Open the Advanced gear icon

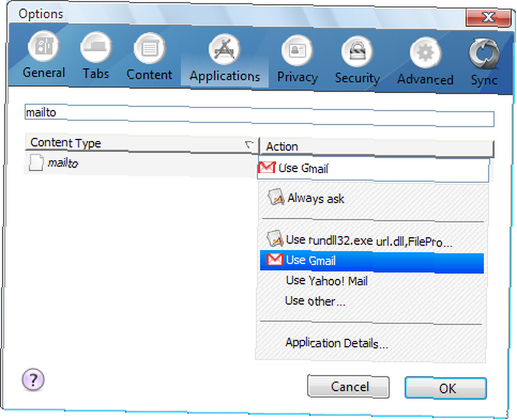425,53
